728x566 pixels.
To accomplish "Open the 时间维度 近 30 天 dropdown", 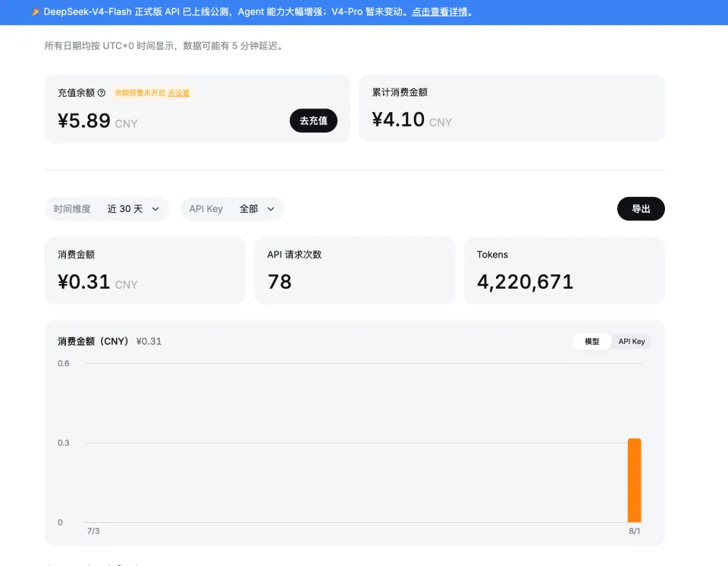I will coord(107,209).
